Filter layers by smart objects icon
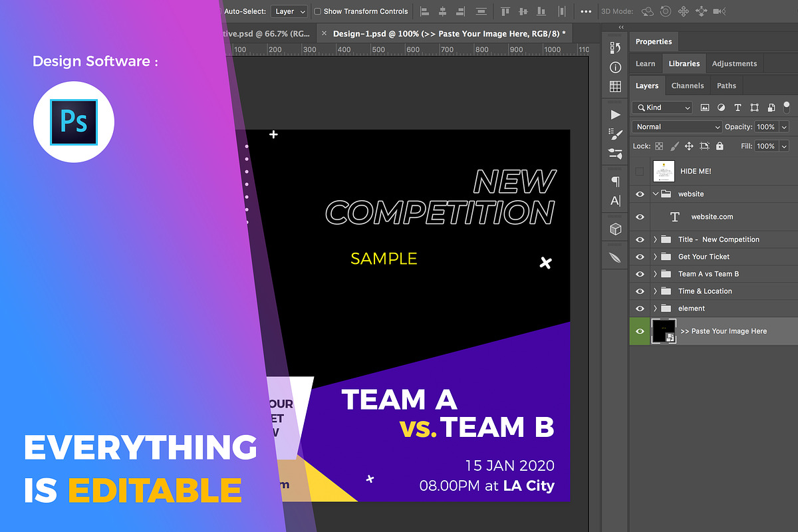The image size is (798, 532). tap(771, 107)
